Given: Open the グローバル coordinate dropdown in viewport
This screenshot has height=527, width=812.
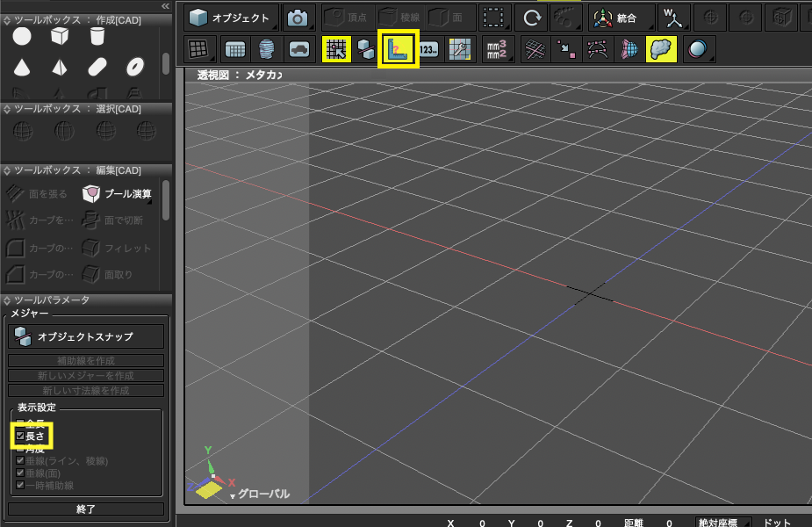Looking at the screenshot, I should pos(260,495).
